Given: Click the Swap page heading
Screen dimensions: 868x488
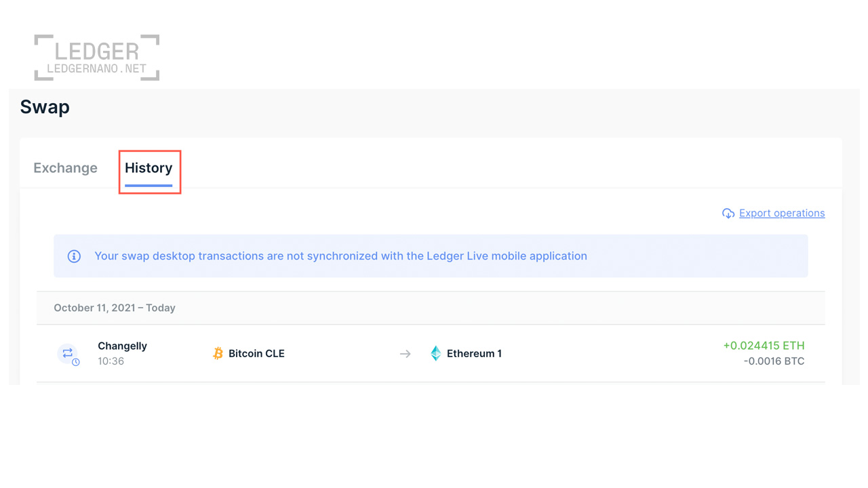Looking at the screenshot, I should [x=45, y=107].
